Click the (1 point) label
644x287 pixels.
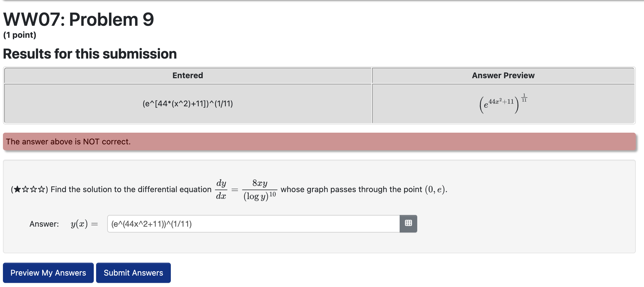[x=19, y=35]
